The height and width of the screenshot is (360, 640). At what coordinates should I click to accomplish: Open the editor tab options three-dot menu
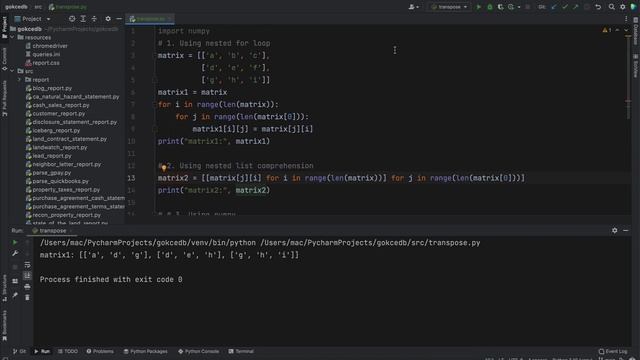tap(626, 19)
